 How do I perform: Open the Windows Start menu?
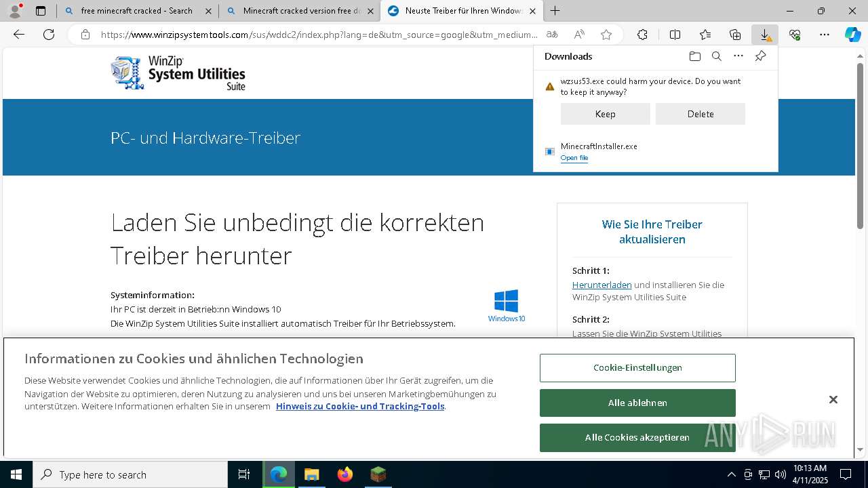pos(16,474)
